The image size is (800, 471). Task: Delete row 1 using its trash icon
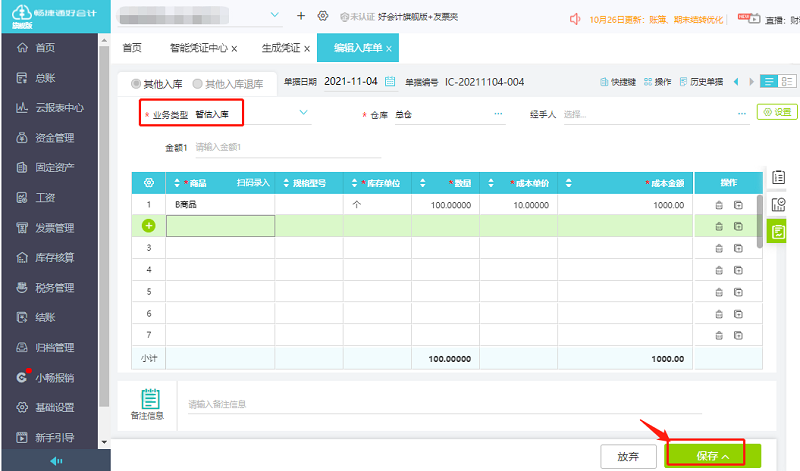(718, 205)
